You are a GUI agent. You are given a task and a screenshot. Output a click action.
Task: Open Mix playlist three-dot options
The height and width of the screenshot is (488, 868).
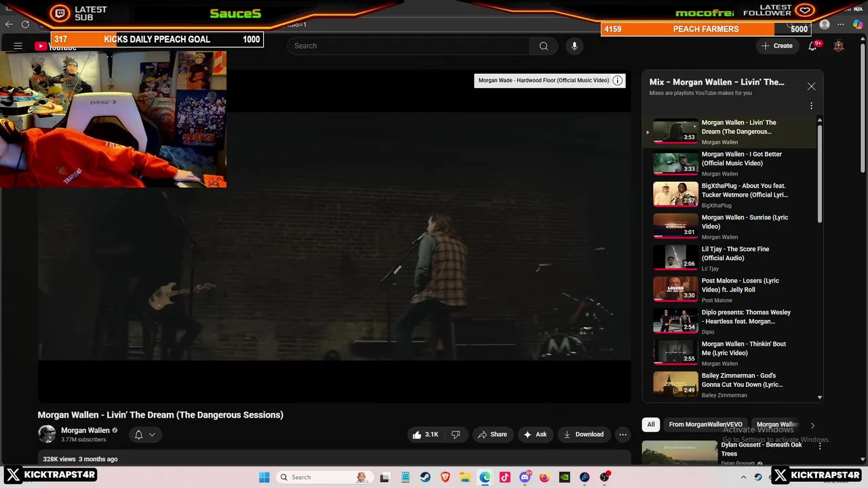811,106
